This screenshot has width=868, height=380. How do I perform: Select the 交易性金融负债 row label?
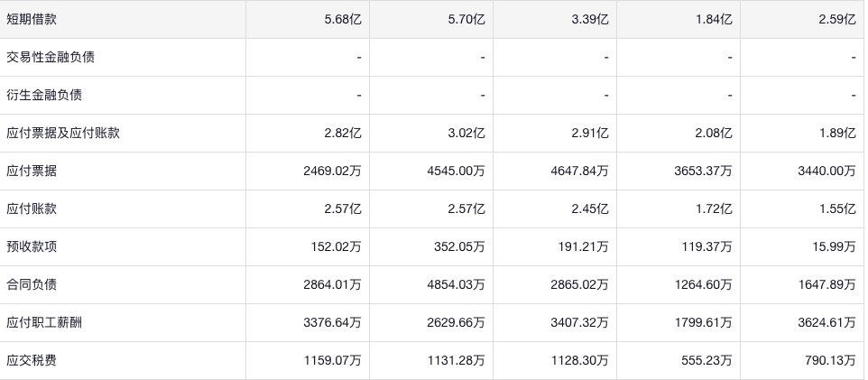pos(51,57)
